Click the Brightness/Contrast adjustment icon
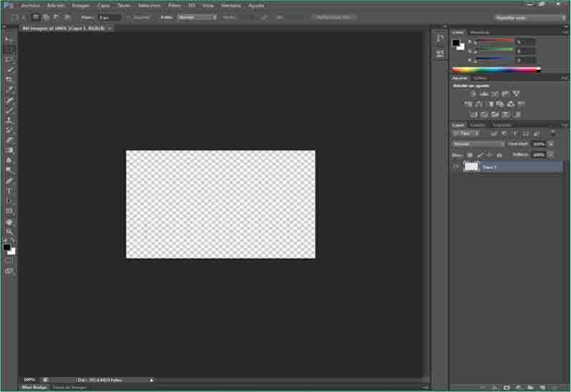The image size is (571, 392). point(473,94)
